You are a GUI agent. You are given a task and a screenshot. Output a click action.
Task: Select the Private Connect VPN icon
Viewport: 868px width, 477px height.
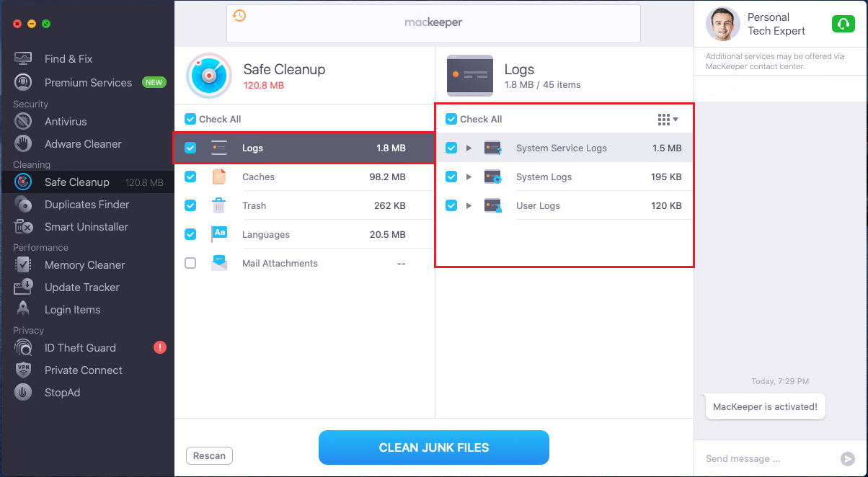point(23,370)
